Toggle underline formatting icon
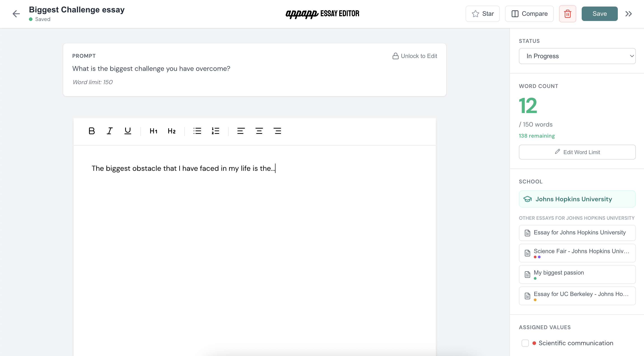The image size is (644, 356). (128, 131)
